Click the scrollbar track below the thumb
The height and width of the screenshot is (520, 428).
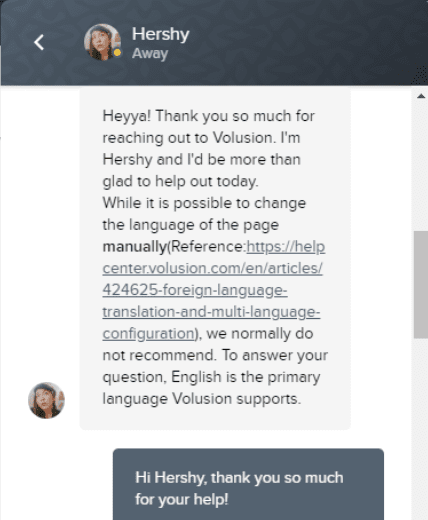click(421, 427)
